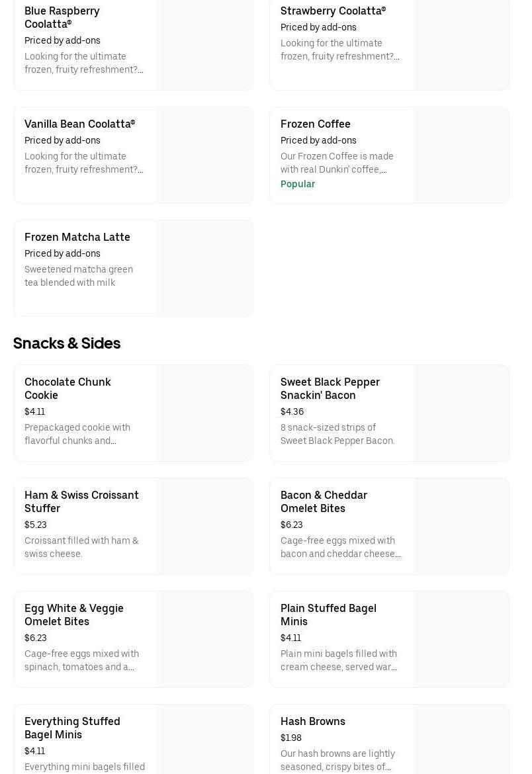Click the Plain Stuffed Bagel Minis image
This screenshot has height=774, width=532.
pos(461,639)
